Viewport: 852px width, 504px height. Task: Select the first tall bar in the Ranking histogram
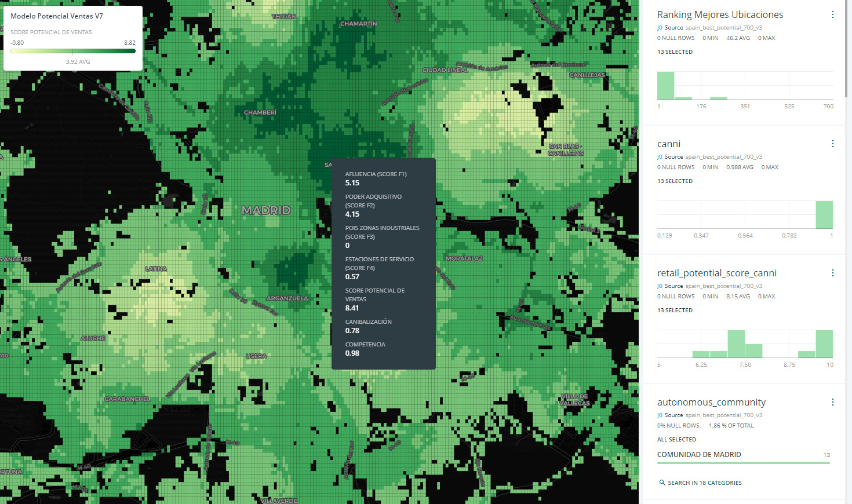click(x=665, y=86)
